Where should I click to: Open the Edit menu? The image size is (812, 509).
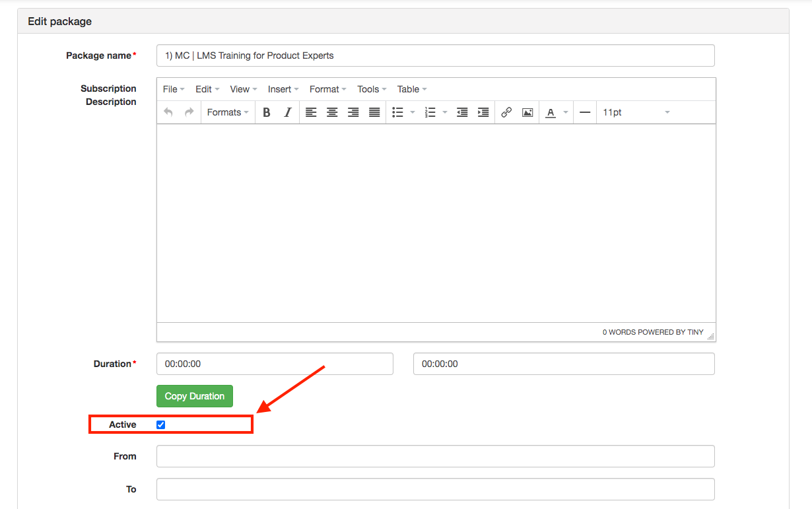point(207,89)
